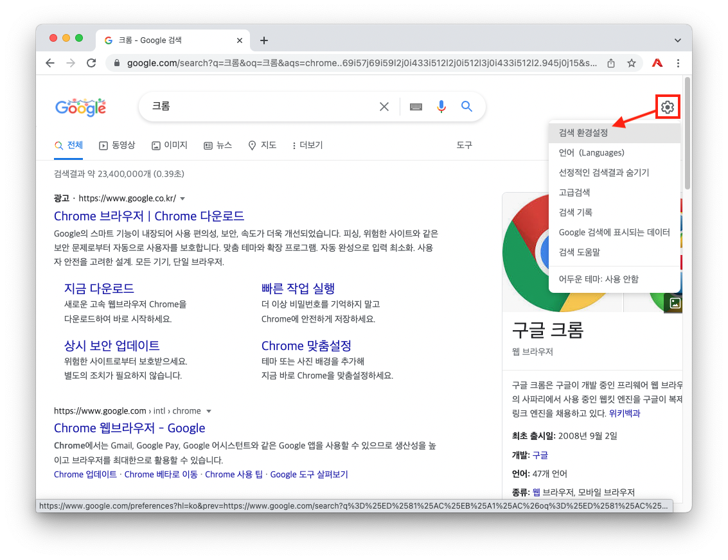Open the Chrome 맞춤설정 link
728x560 pixels.
[306, 346]
